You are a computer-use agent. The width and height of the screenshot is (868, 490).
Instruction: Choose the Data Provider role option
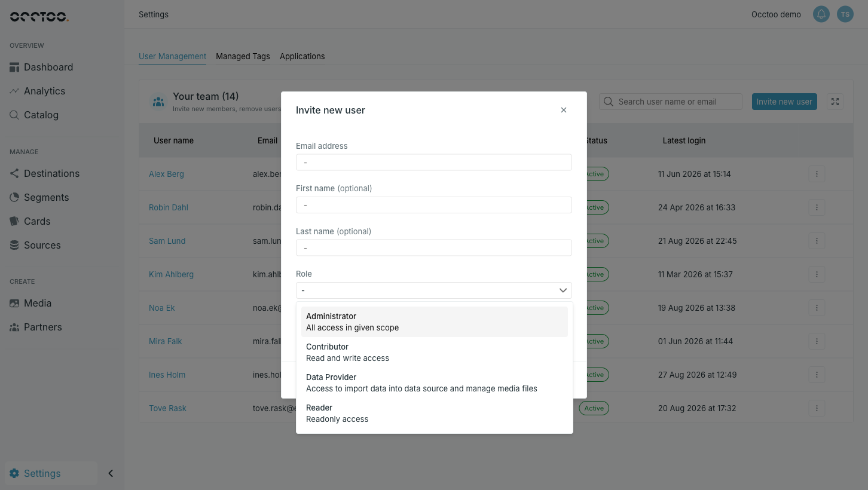435,382
